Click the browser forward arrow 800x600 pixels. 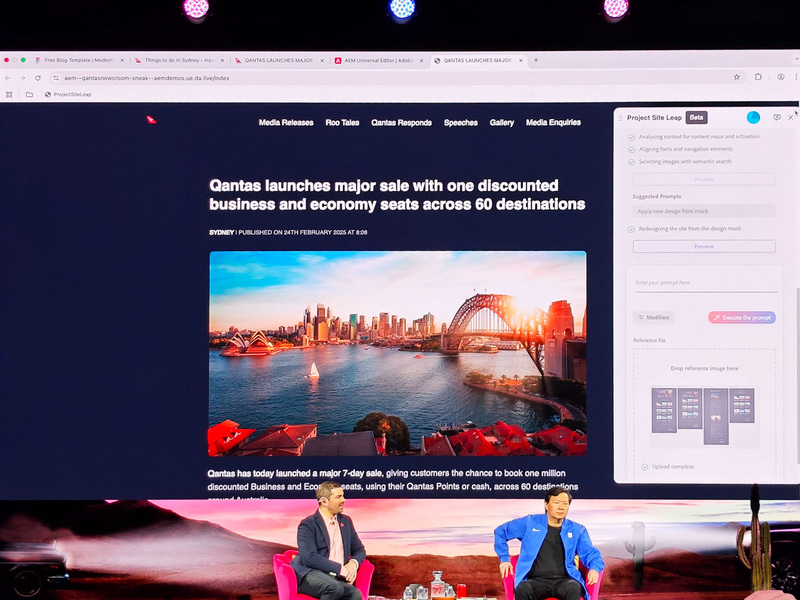(x=22, y=78)
